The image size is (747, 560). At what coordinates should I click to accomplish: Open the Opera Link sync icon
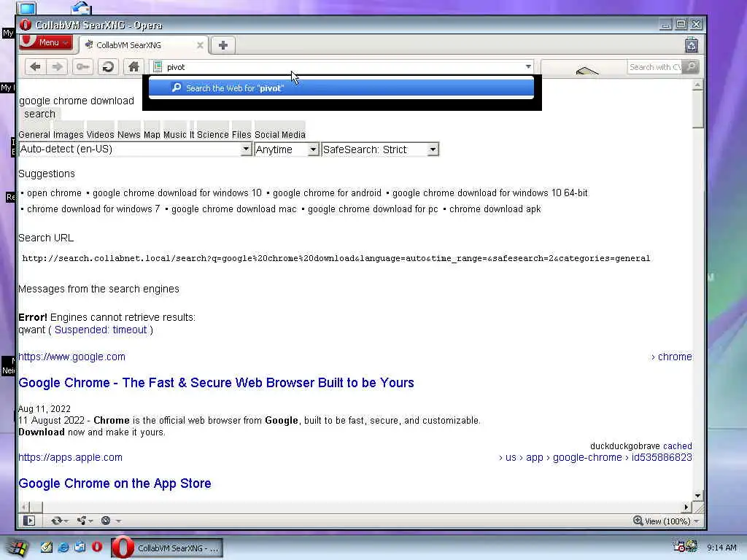pyautogui.click(x=57, y=521)
